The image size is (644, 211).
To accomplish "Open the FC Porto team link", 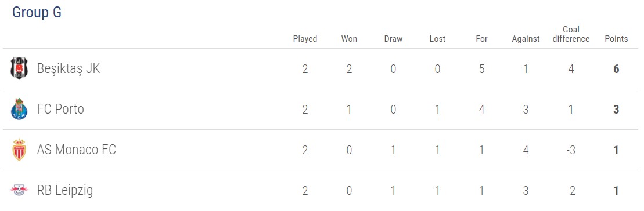I will 60,110.
